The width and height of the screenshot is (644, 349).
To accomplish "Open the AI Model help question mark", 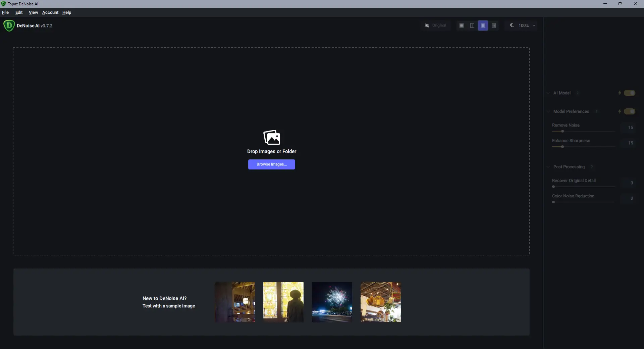I will click(x=578, y=93).
